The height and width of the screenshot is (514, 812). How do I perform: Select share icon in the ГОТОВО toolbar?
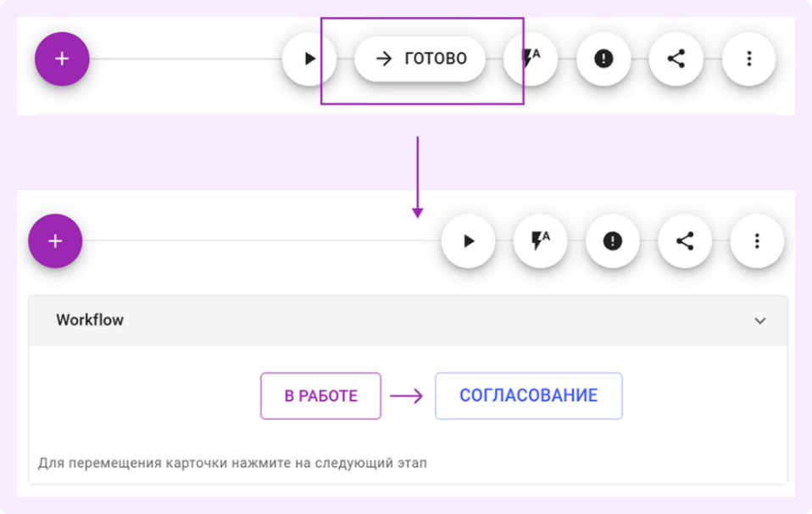676,59
